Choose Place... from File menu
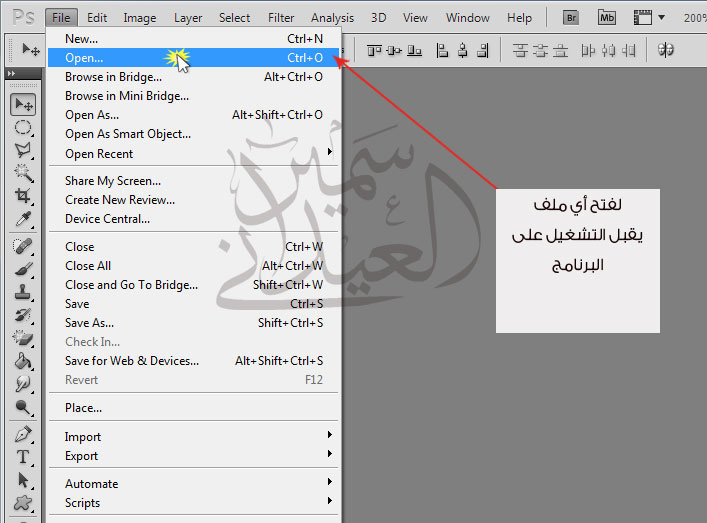 coord(193,408)
